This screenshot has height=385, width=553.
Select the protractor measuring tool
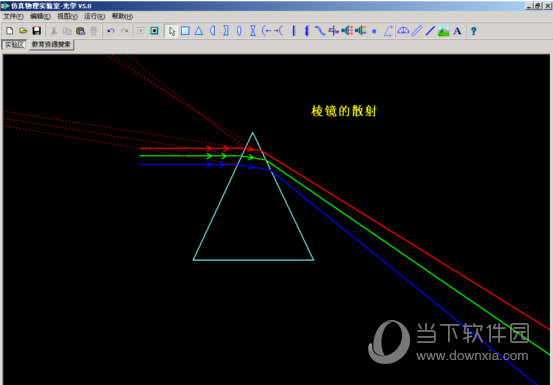403,31
